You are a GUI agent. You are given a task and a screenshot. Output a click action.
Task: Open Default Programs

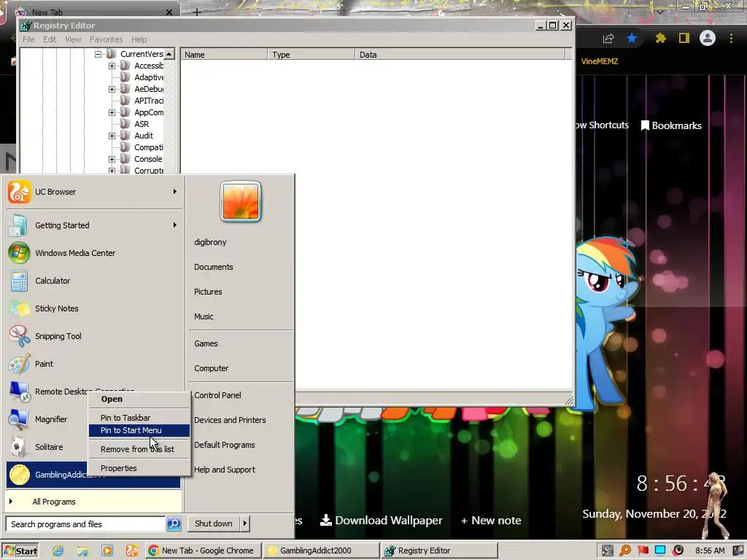225,445
